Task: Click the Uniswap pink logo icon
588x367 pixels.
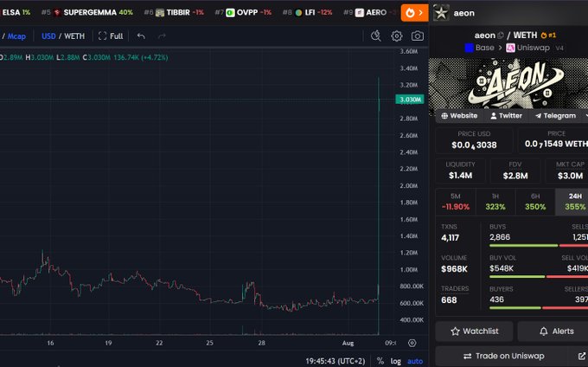Action: pos(510,48)
